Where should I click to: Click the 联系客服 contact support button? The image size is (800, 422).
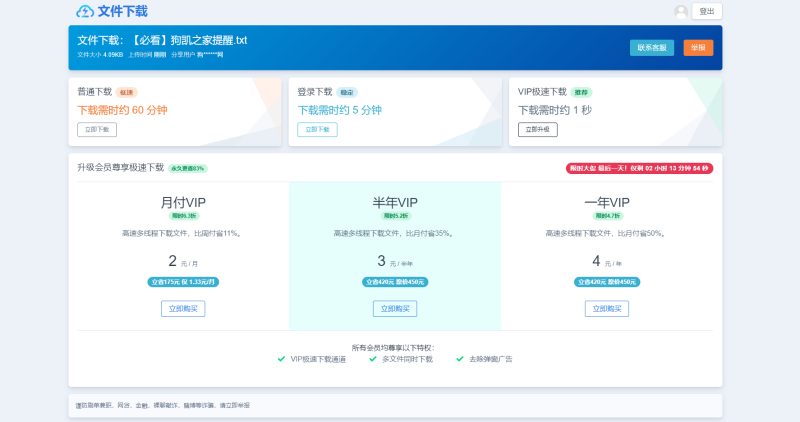[651, 48]
